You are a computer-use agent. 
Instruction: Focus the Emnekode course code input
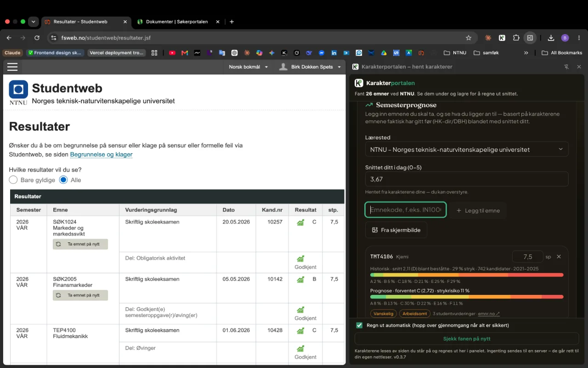click(x=406, y=210)
